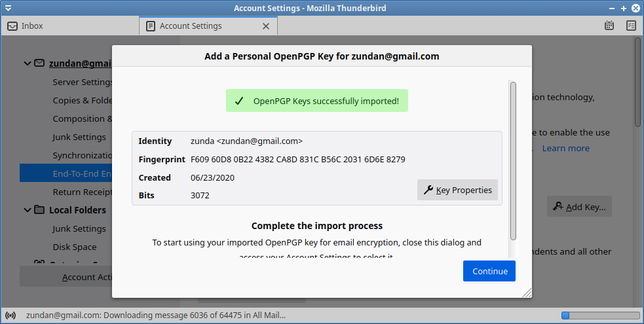The height and width of the screenshot is (324, 644).
Task: Select Junk Settings under zundan account
Action: coord(79,137)
